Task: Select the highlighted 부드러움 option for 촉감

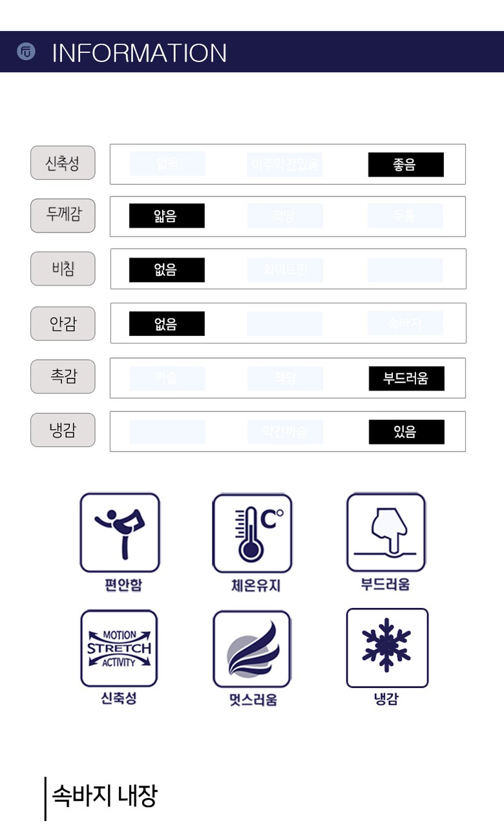Action: coord(406,378)
